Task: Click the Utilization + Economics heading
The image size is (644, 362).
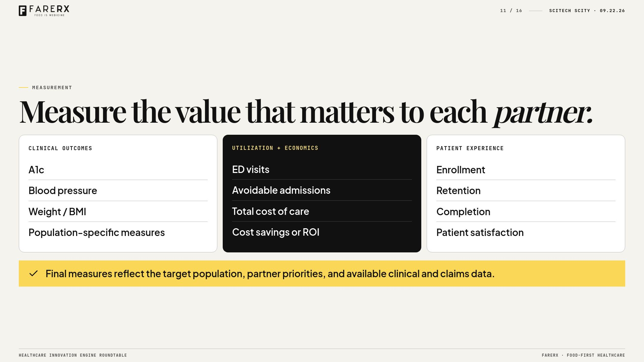Action: point(275,148)
